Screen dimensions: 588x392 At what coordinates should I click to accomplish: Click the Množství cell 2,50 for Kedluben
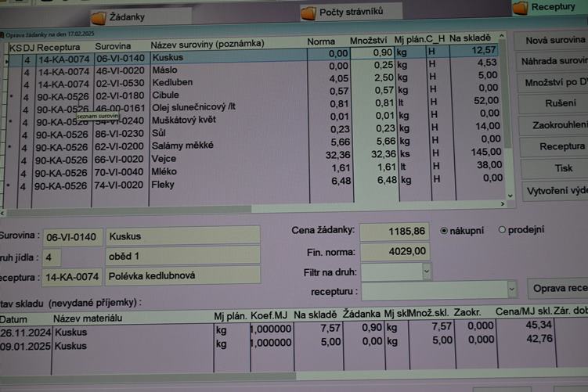(x=374, y=77)
